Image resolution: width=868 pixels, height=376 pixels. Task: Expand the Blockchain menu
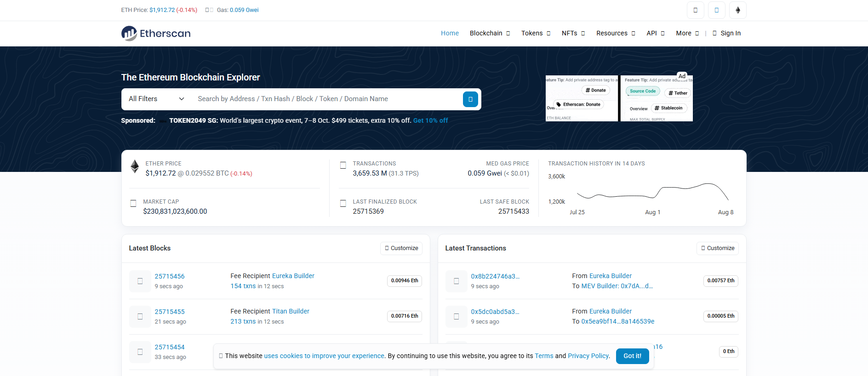tap(490, 33)
